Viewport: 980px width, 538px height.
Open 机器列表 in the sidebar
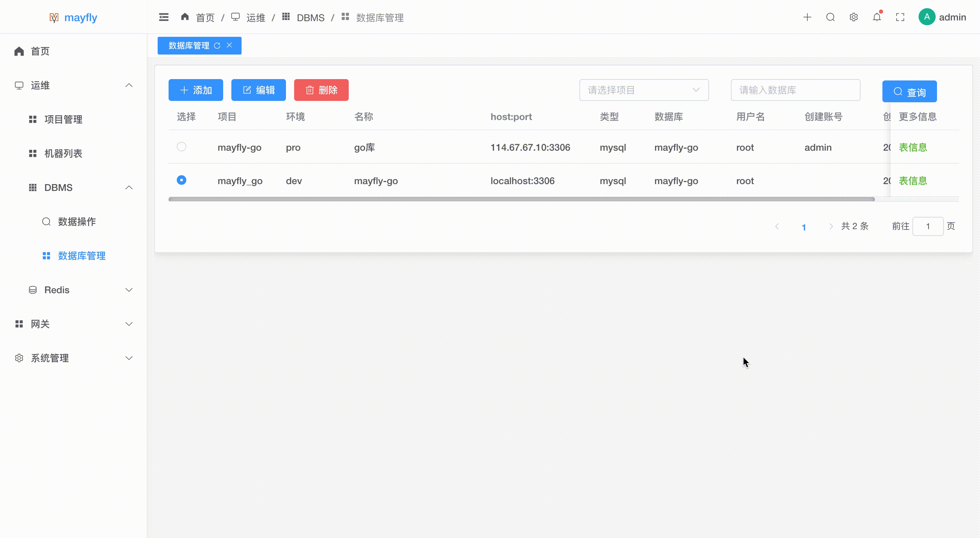(x=63, y=154)
